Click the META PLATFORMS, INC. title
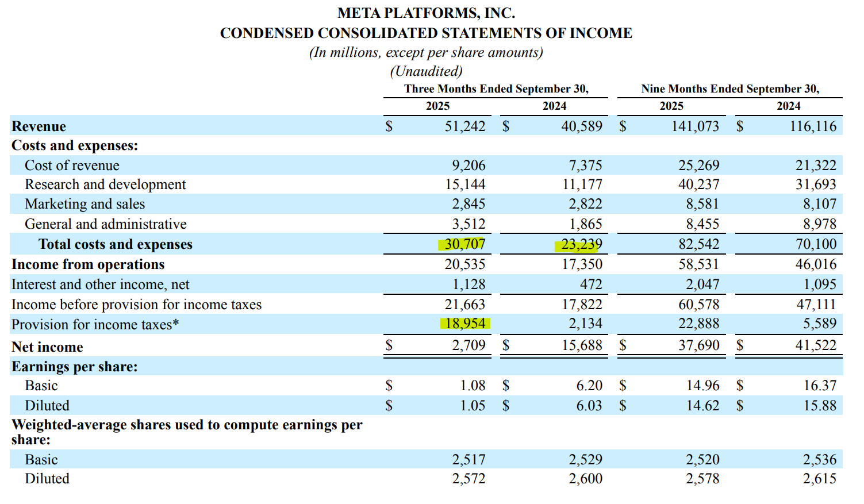The height and width of the screenshot is (504, 864). 426,13
